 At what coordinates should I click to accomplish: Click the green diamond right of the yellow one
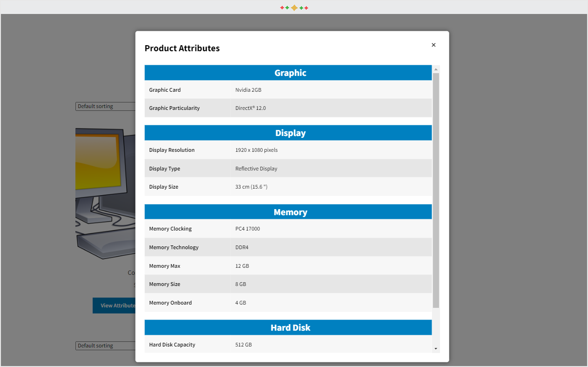(x=301, y=7)
